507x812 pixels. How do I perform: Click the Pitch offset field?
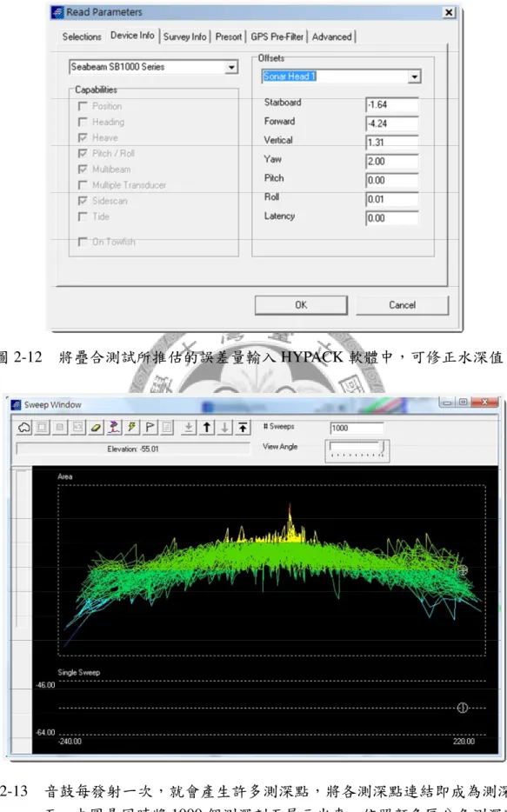click(391, 180)
